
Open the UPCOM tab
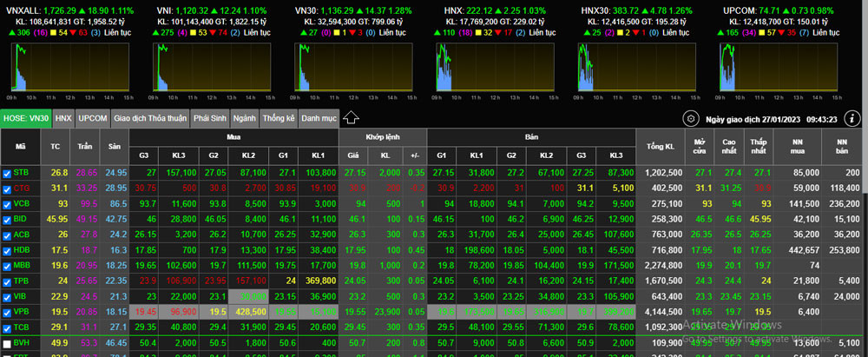[x=93, y=118]
